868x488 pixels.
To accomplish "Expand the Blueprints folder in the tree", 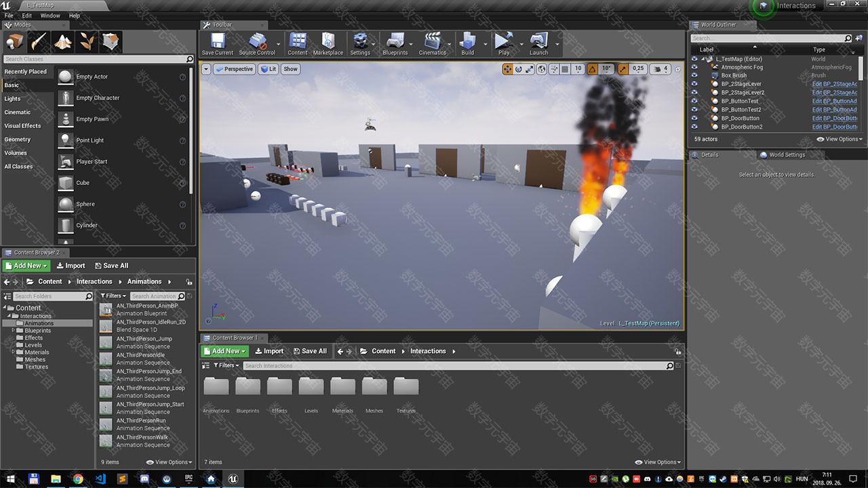I will [x=14, y=331].
